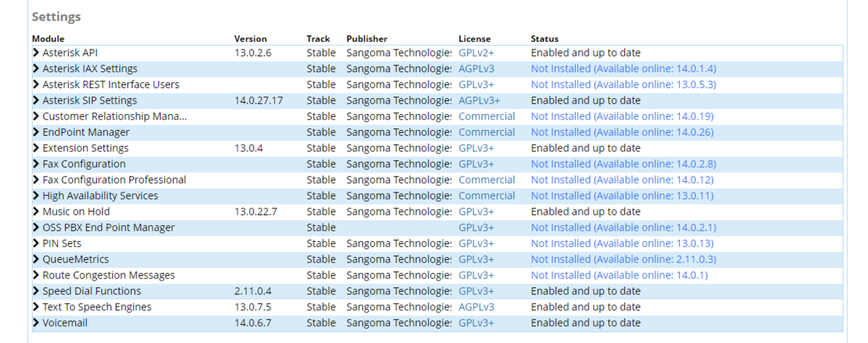Expand Asterisk REST Interface Users module
The width and height of the screenshot is (868, 343).
(36, 85)
